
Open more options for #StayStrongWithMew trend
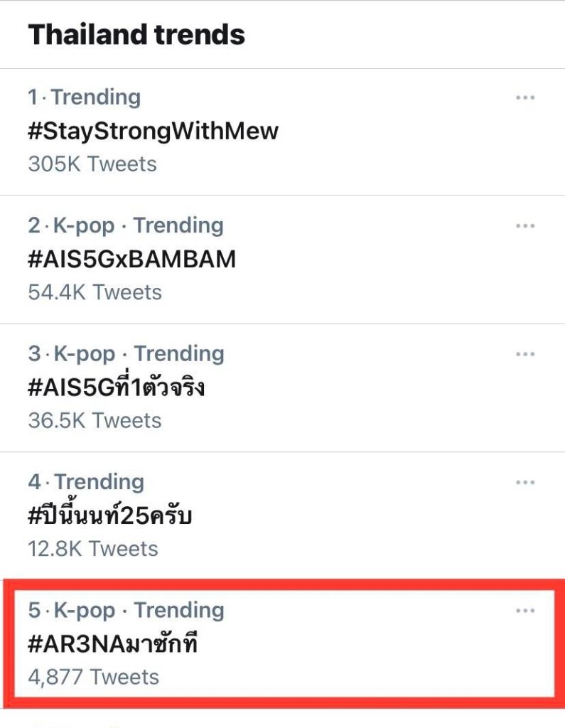coord(525,97)
